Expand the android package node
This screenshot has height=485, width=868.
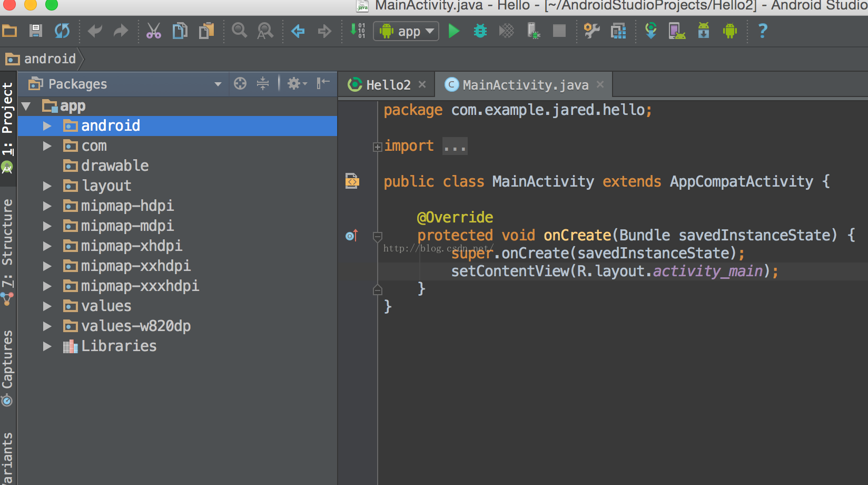pyautogui.click(x=47, y=126)
